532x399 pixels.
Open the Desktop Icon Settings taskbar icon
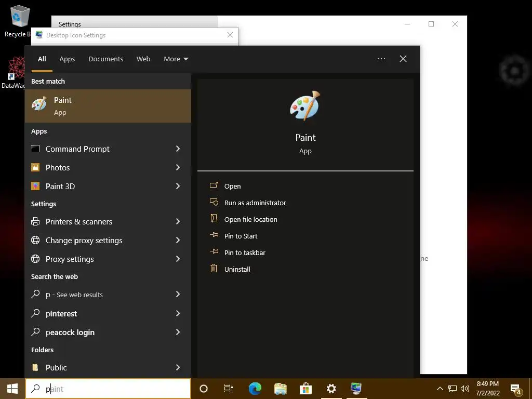tap(356, 389)
